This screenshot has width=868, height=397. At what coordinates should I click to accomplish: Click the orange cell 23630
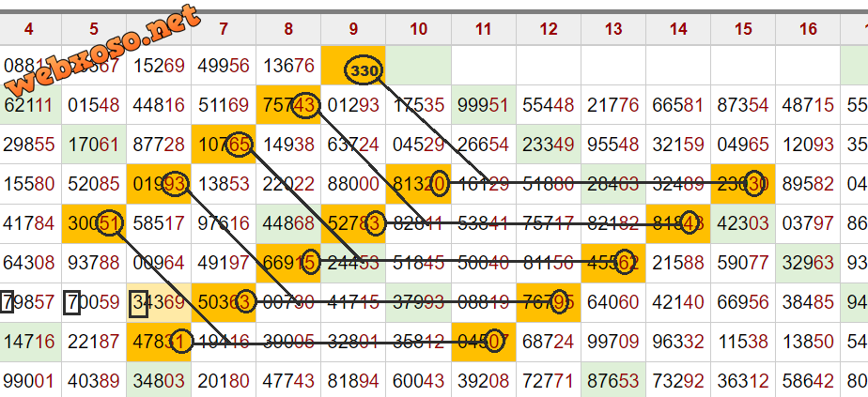pos(742,185)
